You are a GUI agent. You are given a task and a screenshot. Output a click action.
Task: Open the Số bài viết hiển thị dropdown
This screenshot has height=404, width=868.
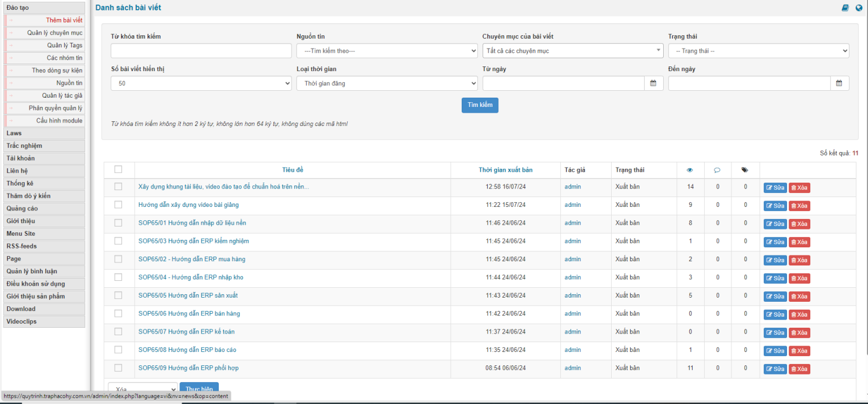pyautogui.click(x=201, y=83)
